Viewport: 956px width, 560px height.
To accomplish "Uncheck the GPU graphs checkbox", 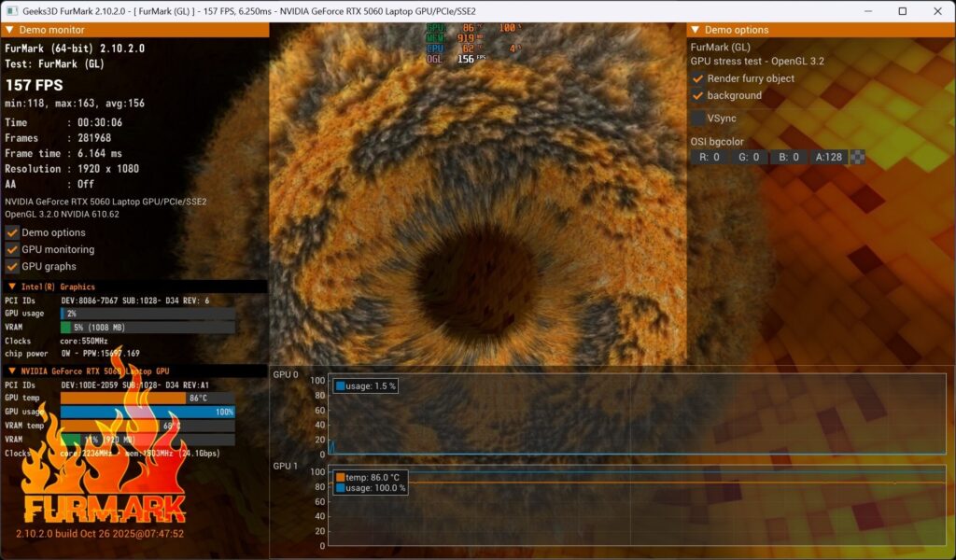I will (12, 267).
